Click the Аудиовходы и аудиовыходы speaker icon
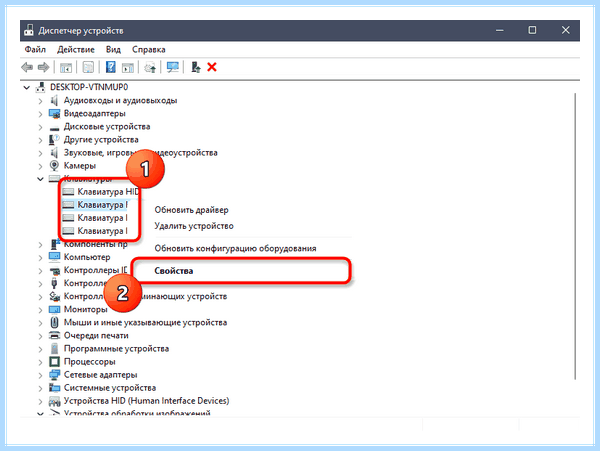 [54, 101]
